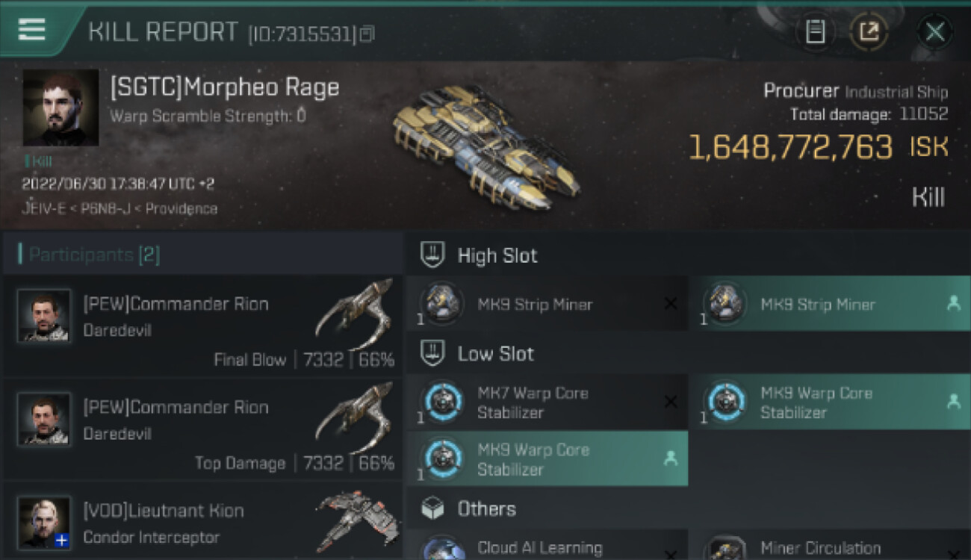This screenshot has height=560, width=971.
Task: Click the Procurer ship image
Action: pyautogui.click(x=484, y=145)
